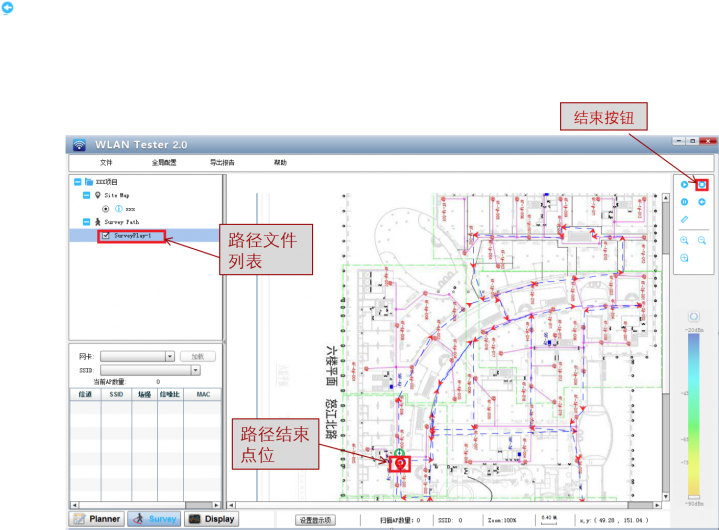Select the xxx site map radio button
The height and width of the screenshot is (530, 719).
tap(105, 209)
